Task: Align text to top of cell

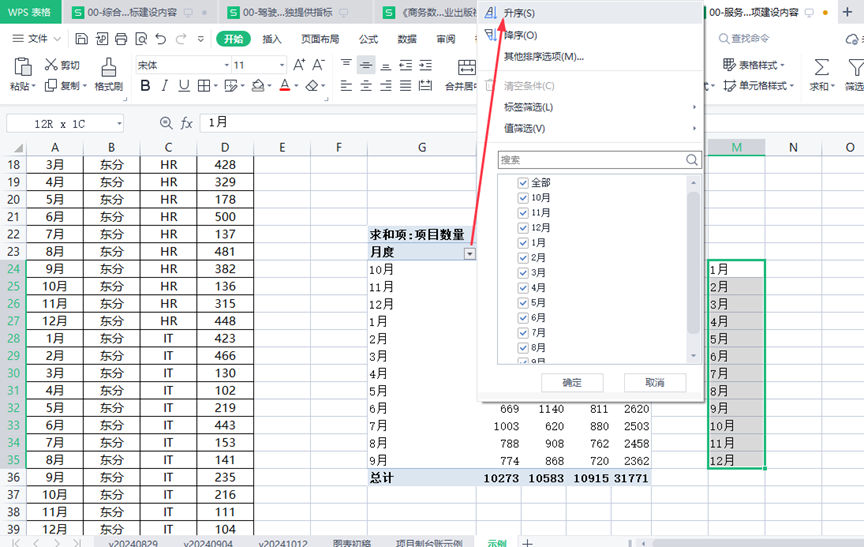Action: pyautogui.click(x=346, y=65)
